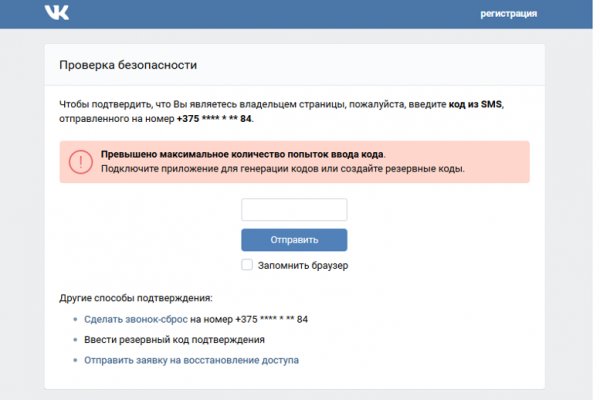Click the Подключите приложение для генерации кодов text
This screenshot has height=400, width=600.
pos(282,169)
